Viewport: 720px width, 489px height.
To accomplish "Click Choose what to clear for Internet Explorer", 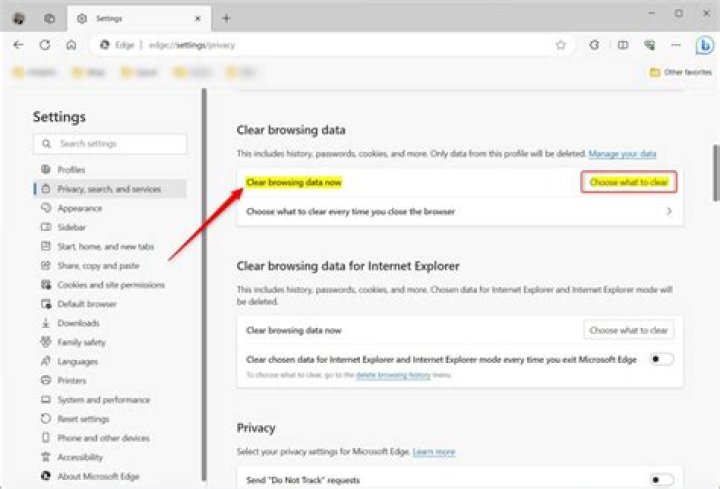I will point(629,330).
